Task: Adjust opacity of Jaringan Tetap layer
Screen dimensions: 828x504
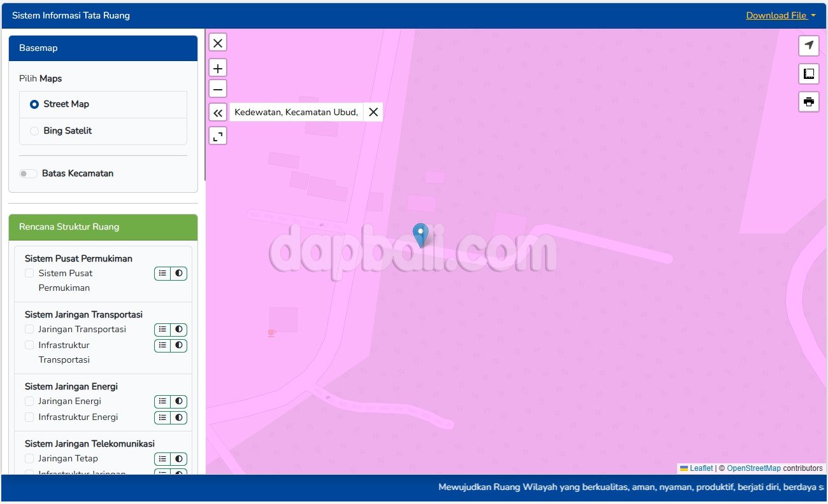Action: pos(179,459)
